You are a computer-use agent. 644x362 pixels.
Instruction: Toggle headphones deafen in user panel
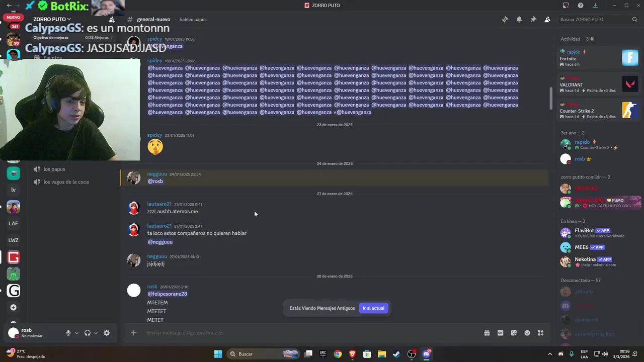pyautogui.click(x=88, y=333)
